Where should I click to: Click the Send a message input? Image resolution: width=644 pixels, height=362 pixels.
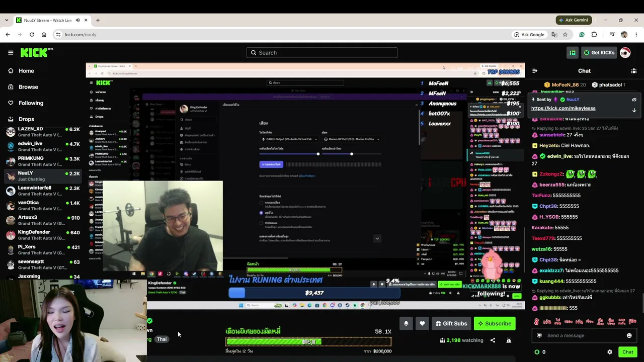click(x=584, y=335)
